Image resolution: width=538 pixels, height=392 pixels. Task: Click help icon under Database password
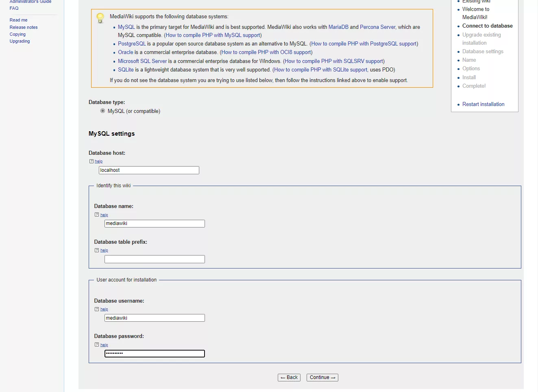(97, 345)
